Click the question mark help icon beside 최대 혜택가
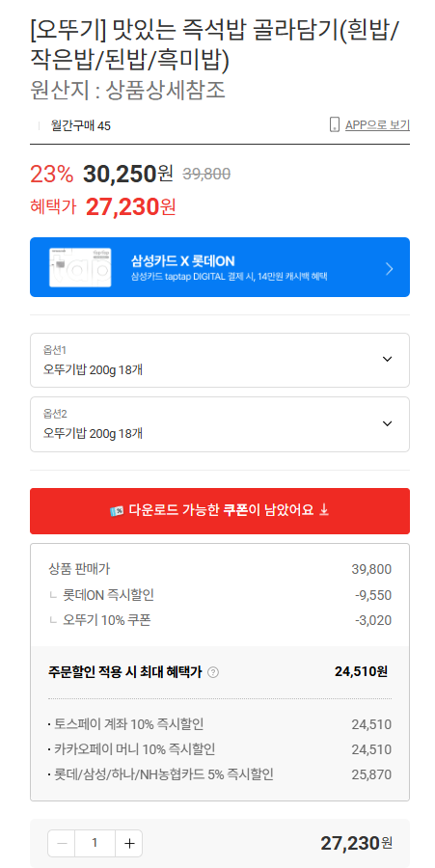Image resolution: width=435 pixels, height=868 pixels. [x=213, y=672]
